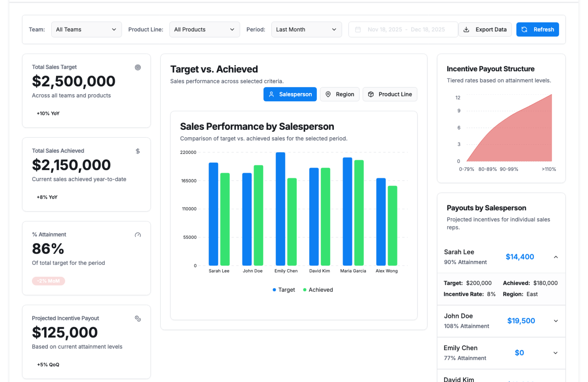Screen dimensions: 588x382
Task: Collapse Sarah Lee payout details
Action: (x=556, y=257)
